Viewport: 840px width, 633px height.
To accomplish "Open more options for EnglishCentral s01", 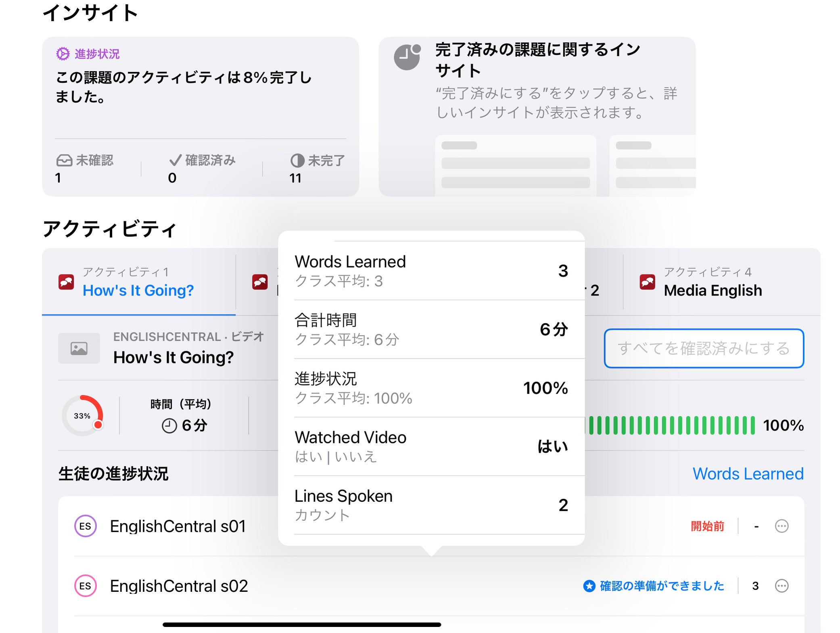I will click(781, 526).
